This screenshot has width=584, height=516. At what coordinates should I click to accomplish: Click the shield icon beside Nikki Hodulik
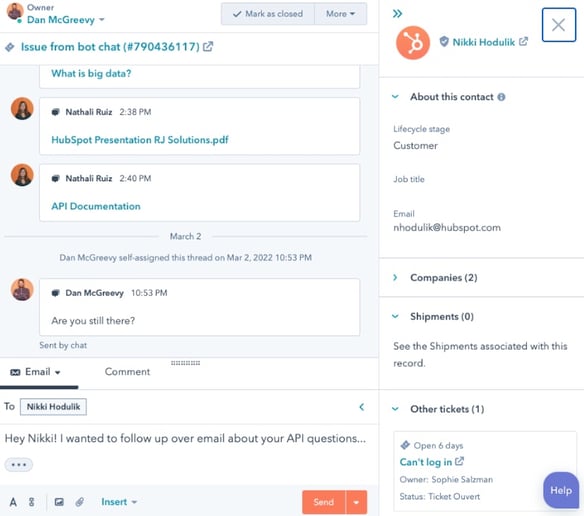pos(444,41)
